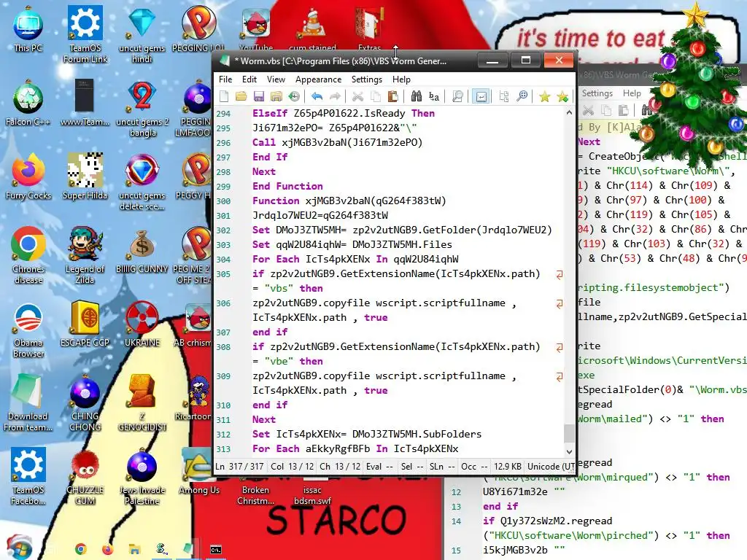747x560 pixels.
Task: Select 'Broken Christm...' desktop icon
Action: click(x=256, y=495)
